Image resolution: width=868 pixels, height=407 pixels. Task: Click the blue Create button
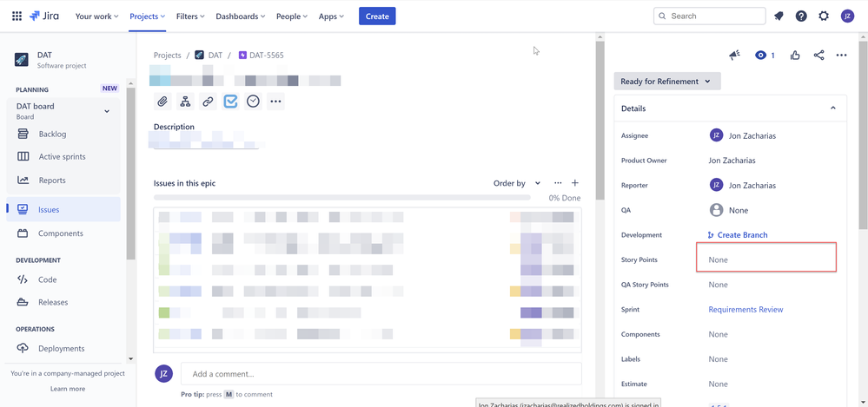377,16
